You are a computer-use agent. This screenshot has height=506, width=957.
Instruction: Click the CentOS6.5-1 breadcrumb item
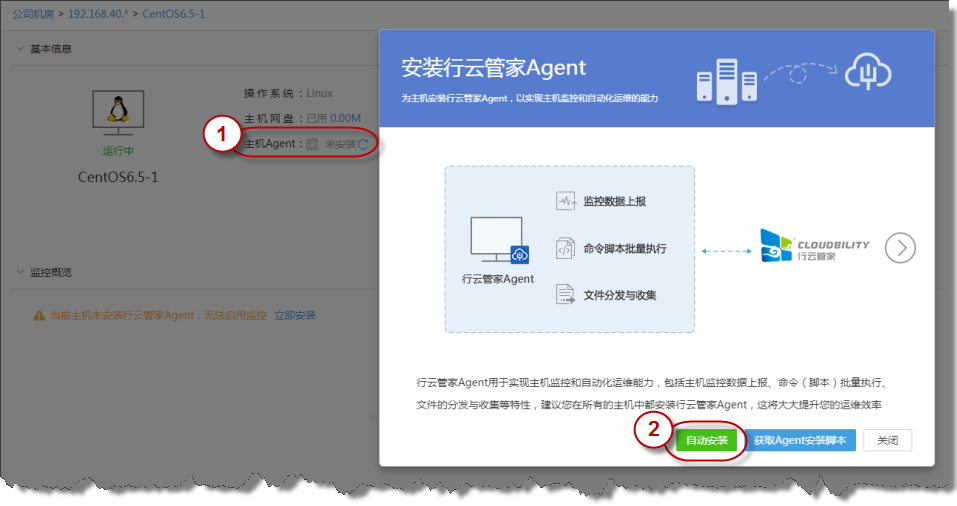pyautogui.click(x=174, y=14)
